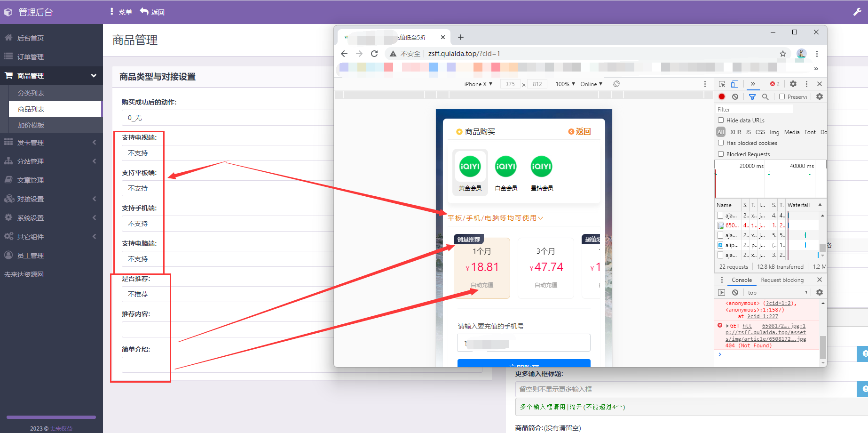Click the red record network log button
The width and height of the screenshot is (868, 433).
pos(722,96)
